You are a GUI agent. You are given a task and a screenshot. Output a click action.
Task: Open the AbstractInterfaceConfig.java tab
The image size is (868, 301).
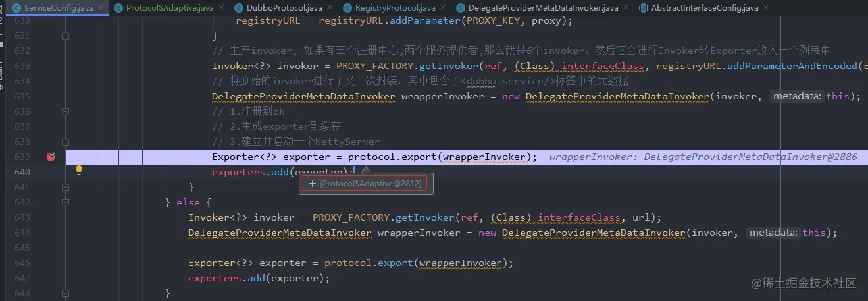click(706, 8)
